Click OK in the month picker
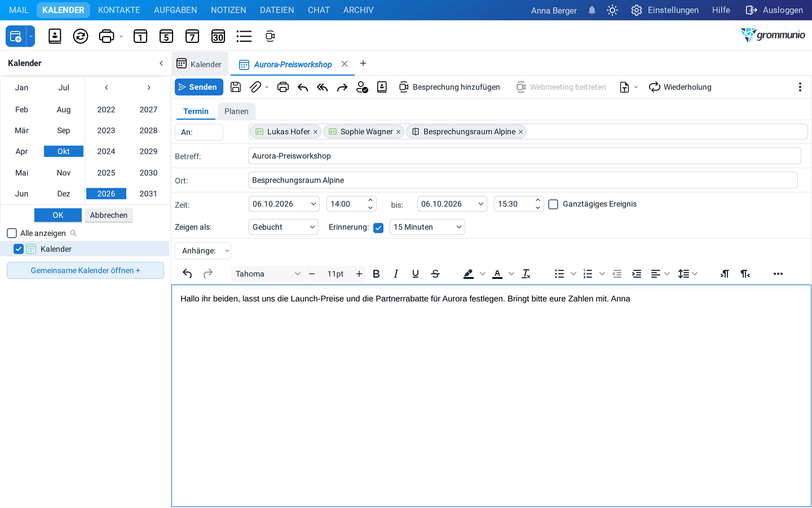Image resolution: width=812 pixels, height=508 pixels. 58,215
